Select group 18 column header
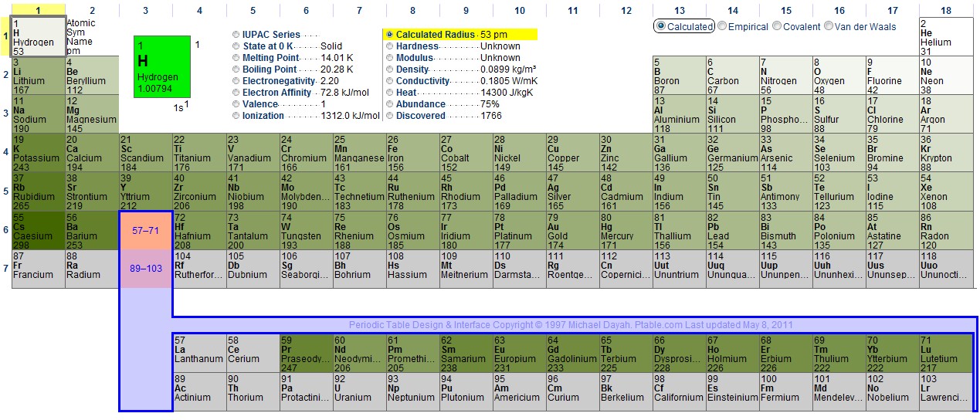This screenshot has height=420, width=980. [946, 10]
